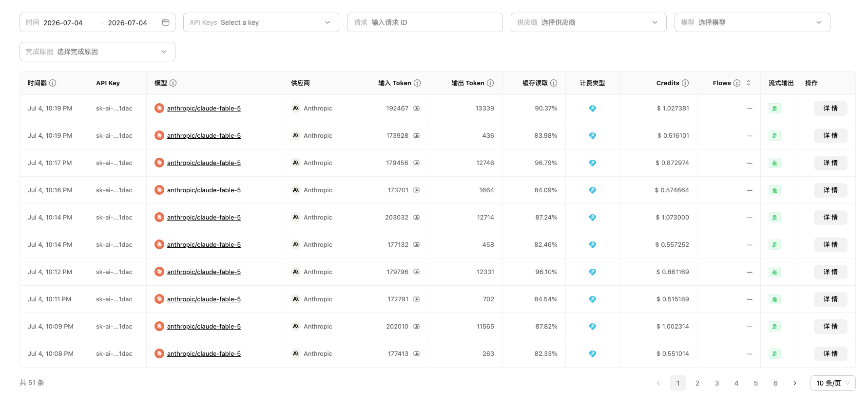Screen dimensions: 868x406
Task: Click token detail icon next to 172791
Action: [417, 299]
